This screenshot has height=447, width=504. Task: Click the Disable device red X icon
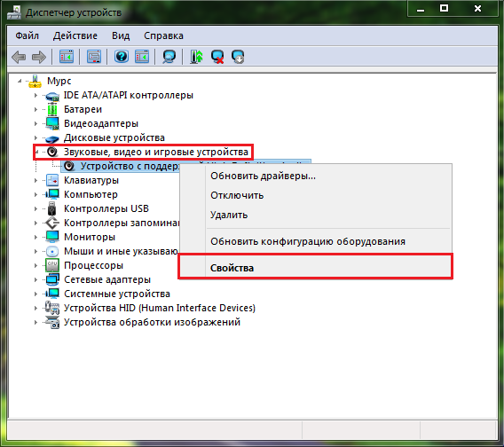tap(217, 57)
